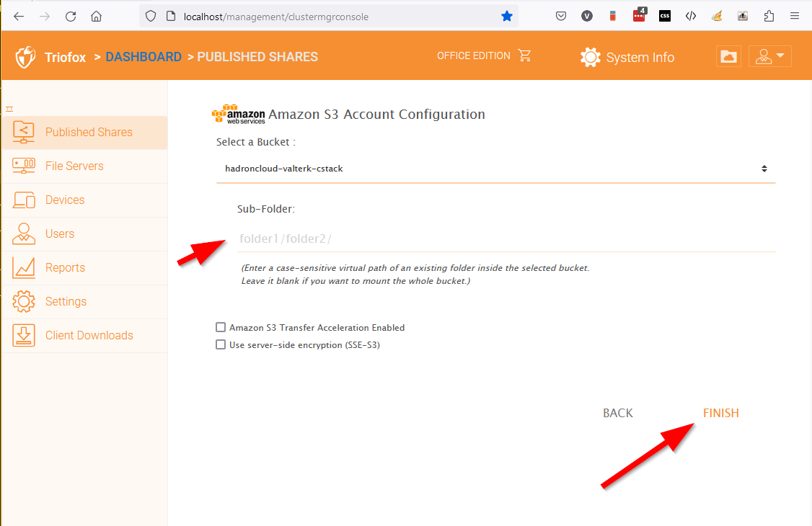The width and height of the screenshot is (812, 526).
Task: Open the extensions puzzle icon
Action: point(769,17)
